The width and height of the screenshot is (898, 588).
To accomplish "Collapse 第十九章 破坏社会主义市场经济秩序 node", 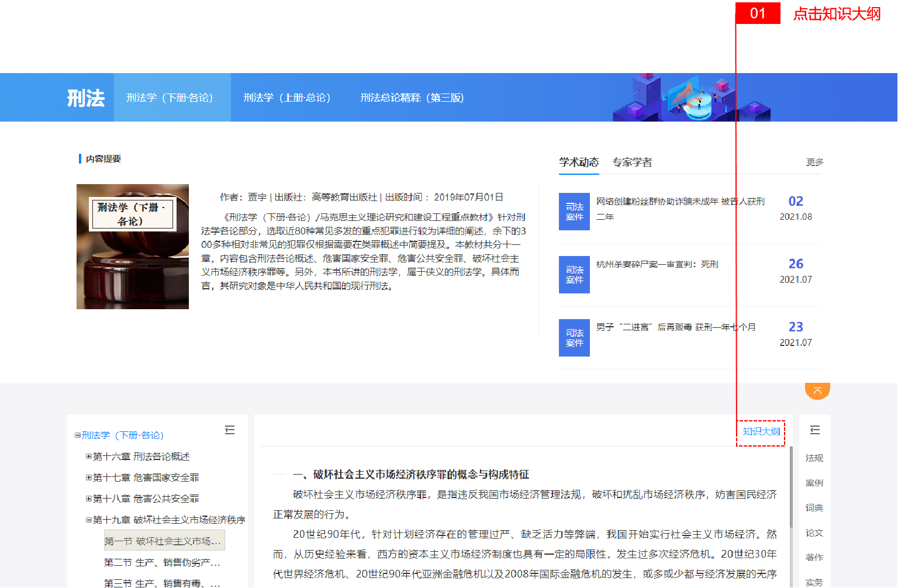I will click(x=89, y=520).
